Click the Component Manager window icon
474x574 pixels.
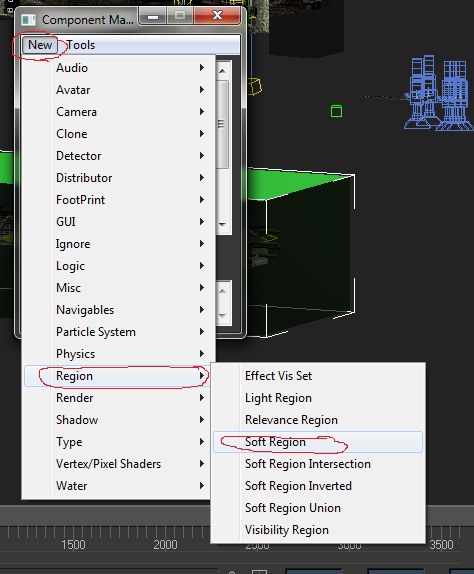pyautogui.click(x=28, y=19)
